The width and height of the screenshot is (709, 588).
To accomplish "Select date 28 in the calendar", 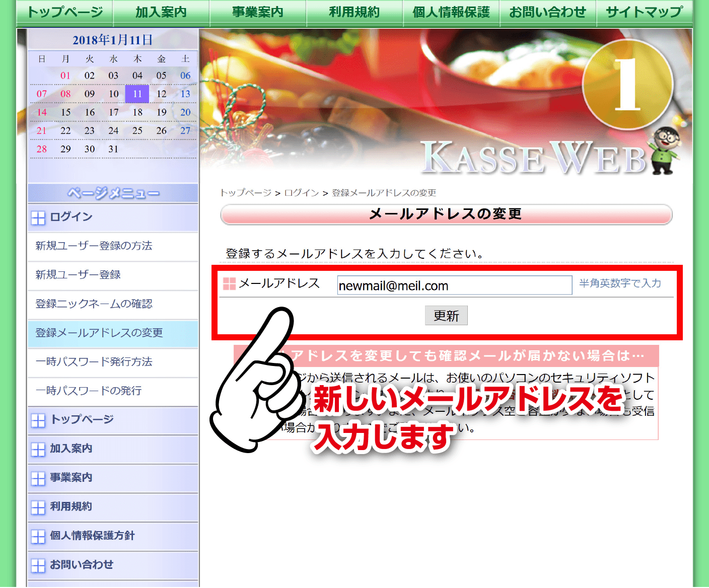I will click(42, 149).
